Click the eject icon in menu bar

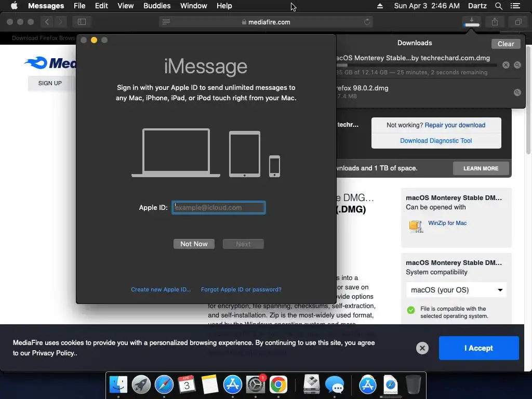(x=380, y=6)
